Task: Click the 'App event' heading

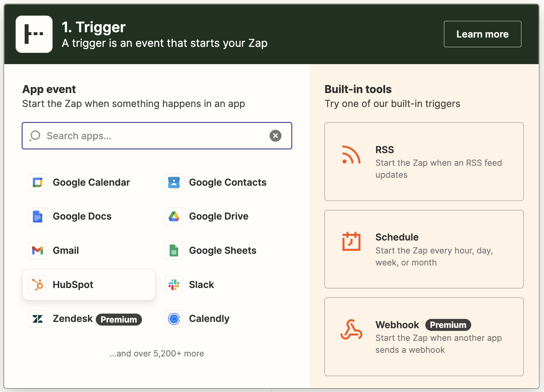Action: click(x=49, y=89)
